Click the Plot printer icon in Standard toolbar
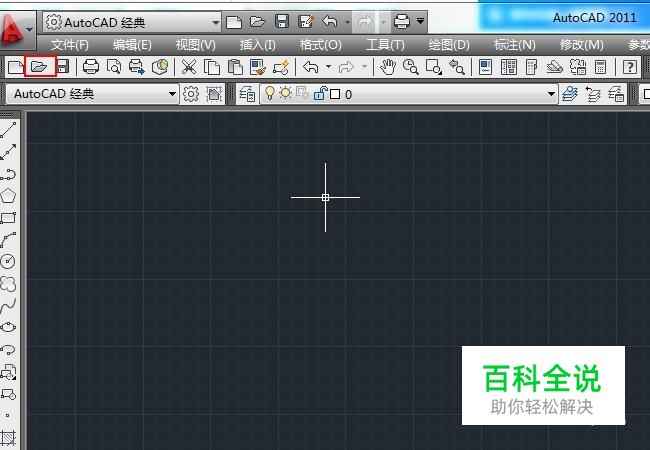The height and width of the screenshot is (450, 650). click(91, 67)
